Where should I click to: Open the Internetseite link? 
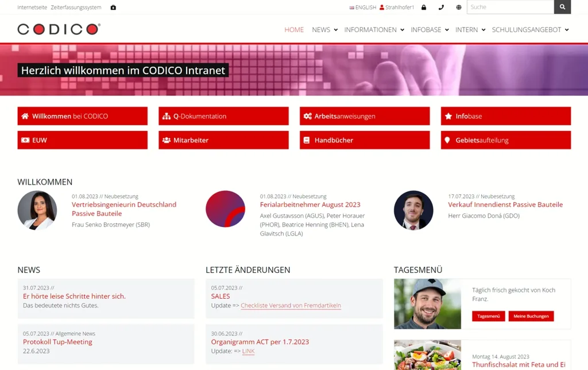click(x=32, y=7)
